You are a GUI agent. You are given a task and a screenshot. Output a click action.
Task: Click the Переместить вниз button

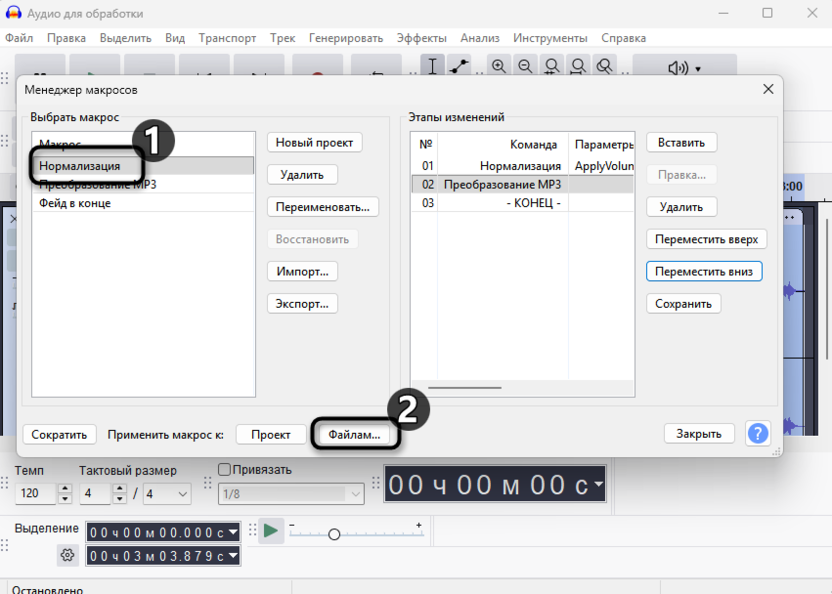[704, 272]
